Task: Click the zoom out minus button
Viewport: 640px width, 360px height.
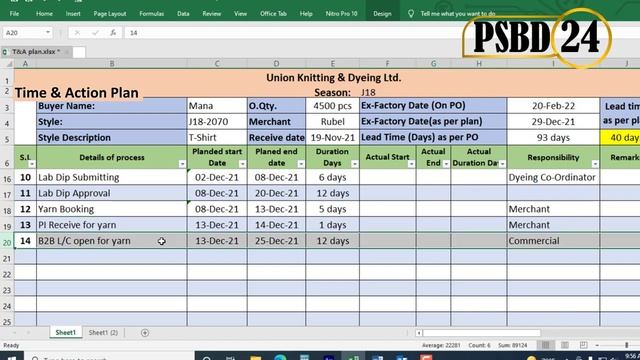Action: [x=597, y=345]
